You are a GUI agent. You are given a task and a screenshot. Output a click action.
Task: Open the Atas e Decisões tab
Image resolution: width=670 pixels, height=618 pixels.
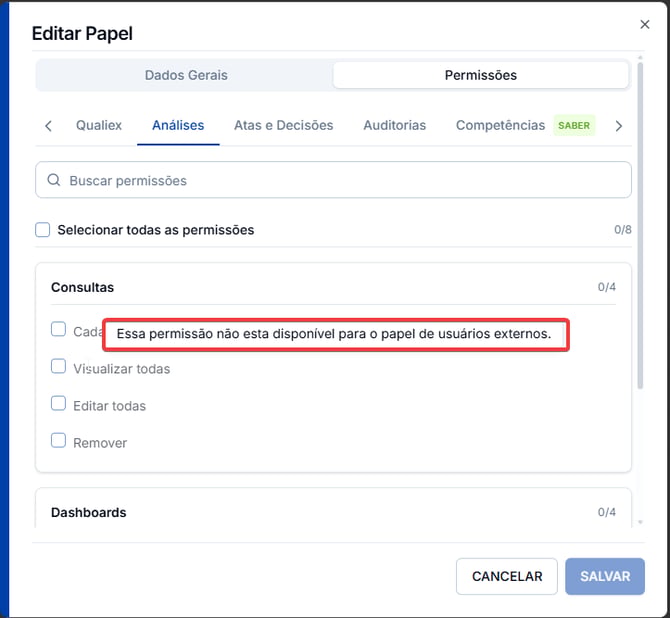pos(284,125)
